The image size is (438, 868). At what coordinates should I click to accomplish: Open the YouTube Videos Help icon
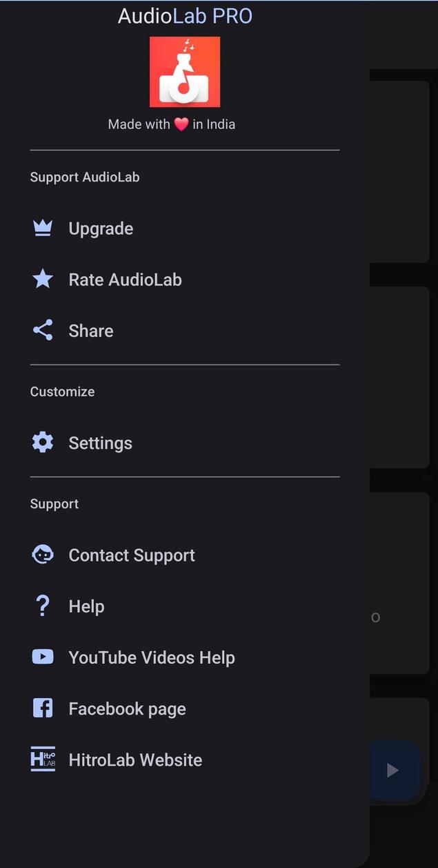42,657
